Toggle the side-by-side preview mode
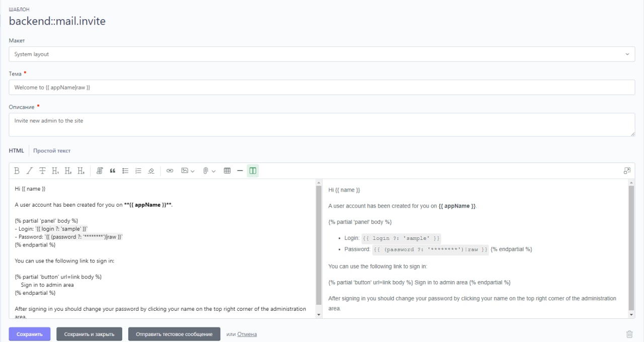This screenshot has height=342, width=644. point(253,171)
